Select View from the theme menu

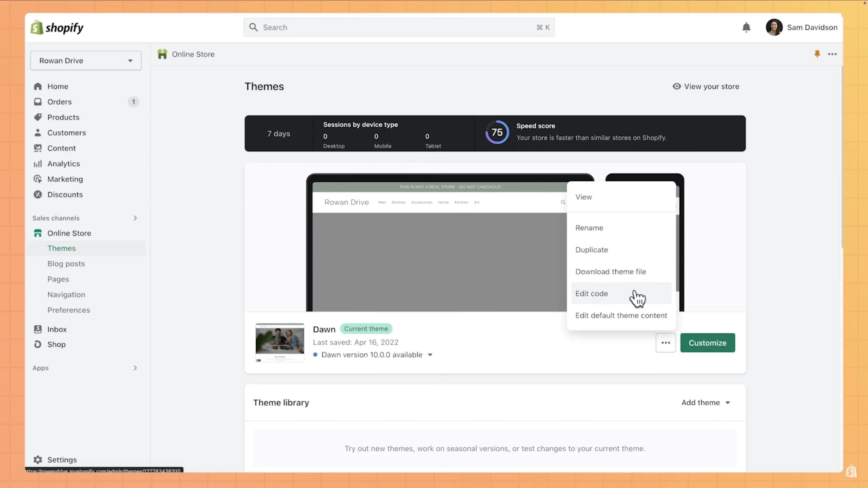[621, 197]
